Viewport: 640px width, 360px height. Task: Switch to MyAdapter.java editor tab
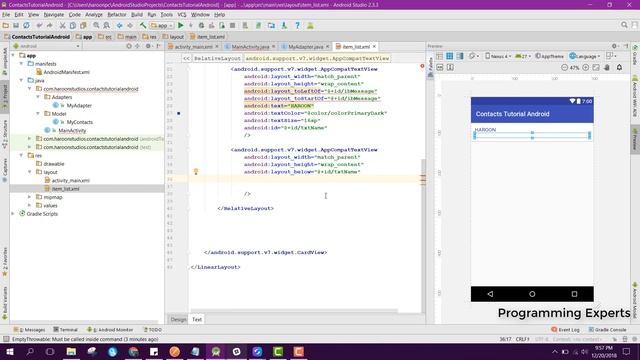305,47
